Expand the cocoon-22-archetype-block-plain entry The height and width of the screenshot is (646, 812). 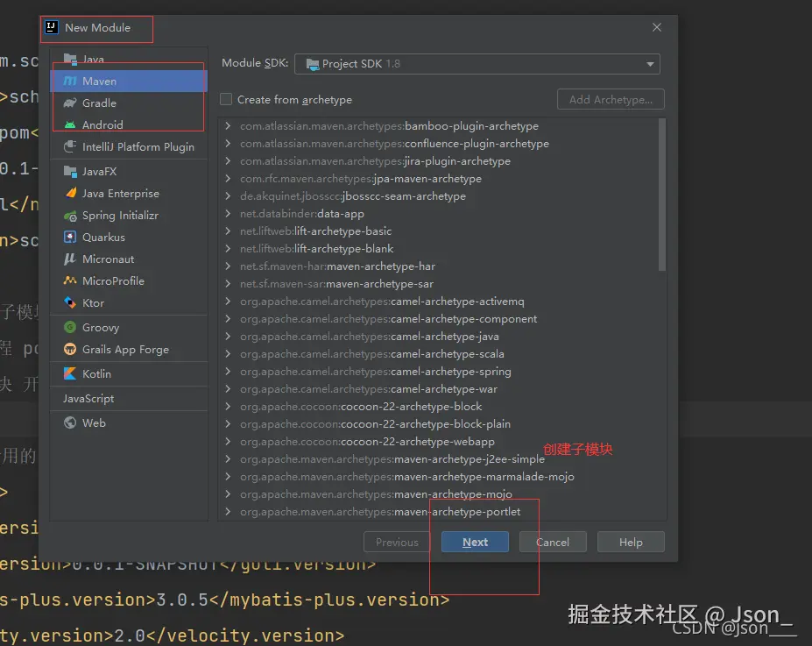tap(228, 423)
